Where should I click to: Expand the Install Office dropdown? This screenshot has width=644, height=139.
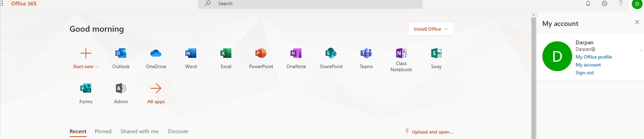[x=431, y=29]
